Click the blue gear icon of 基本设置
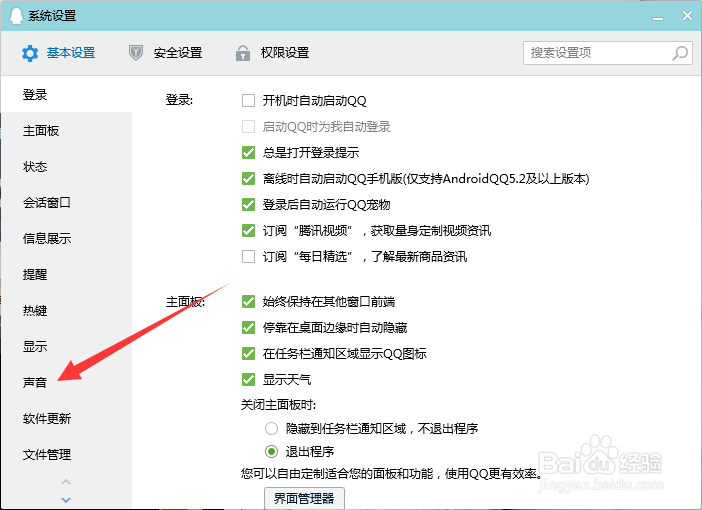The width and height of the screenshot is (702, 510). (30, 53)
